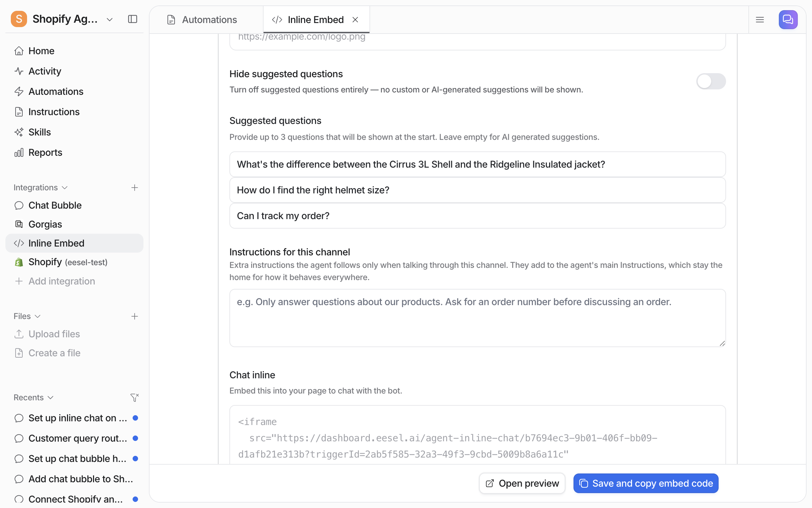
Task: Open the Add chat bubble to Sh... recent
Action: 74,479
